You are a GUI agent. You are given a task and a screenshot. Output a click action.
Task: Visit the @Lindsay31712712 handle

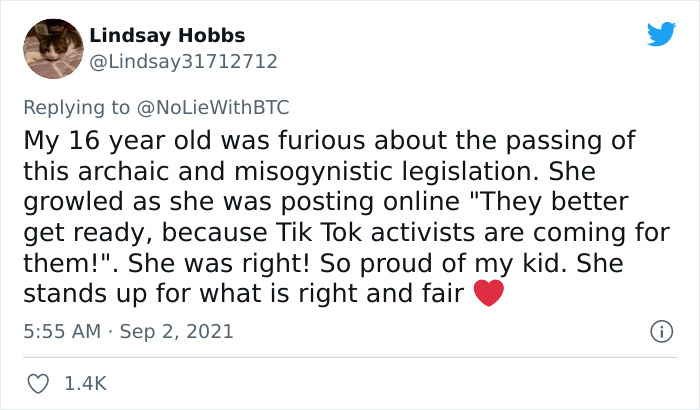(183, 61)
